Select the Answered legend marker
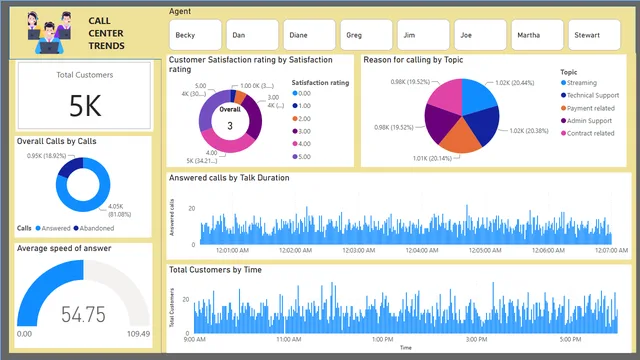The width and height of the screenshot is (640, 360). [x=38, y=228]
